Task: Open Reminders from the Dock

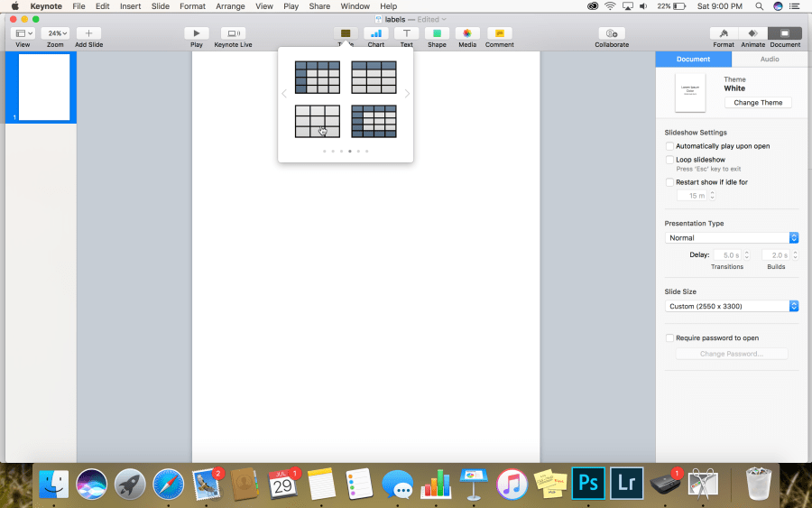Action: tap(359, 485)
